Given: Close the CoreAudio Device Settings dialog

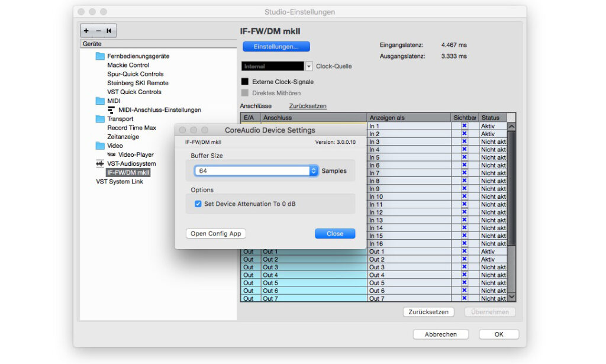Looking at the screenshot, I should tap(335, 233).
